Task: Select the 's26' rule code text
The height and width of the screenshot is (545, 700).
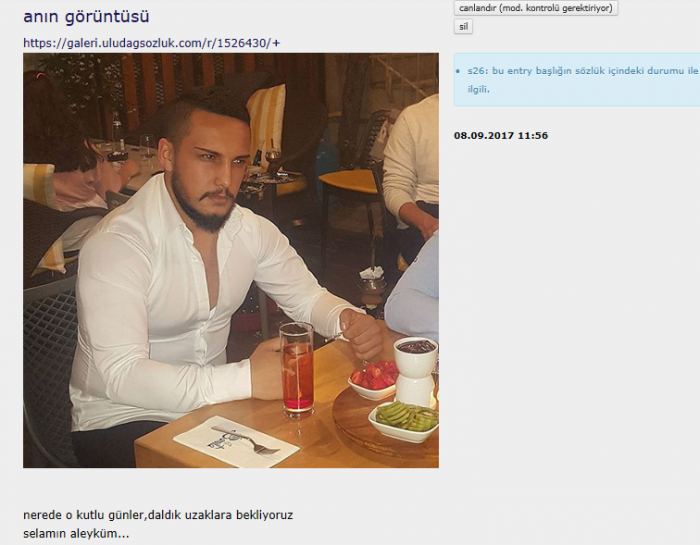Action: click(x=477, y=71)
